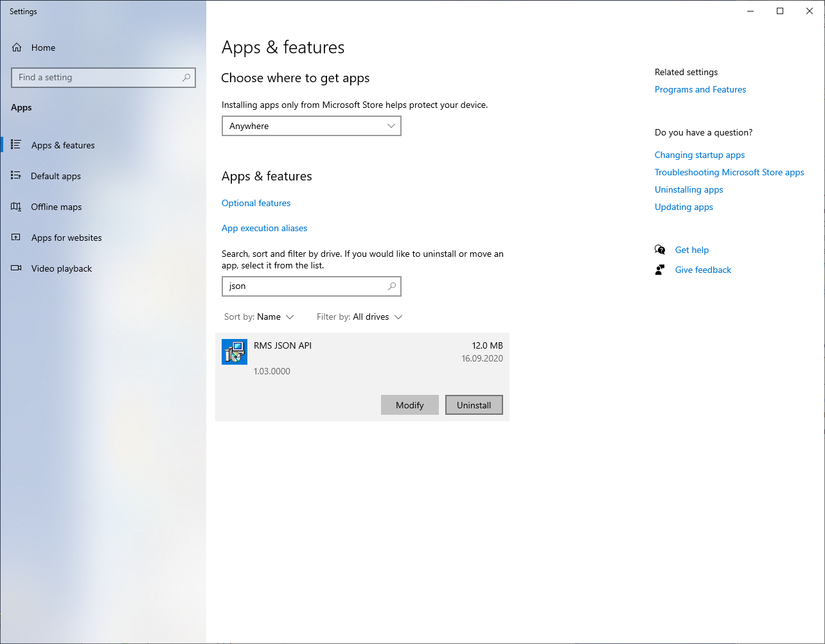Screen dimensions: 825x644
Task: Click the Get help link
Action: click(x=692, y=250)
